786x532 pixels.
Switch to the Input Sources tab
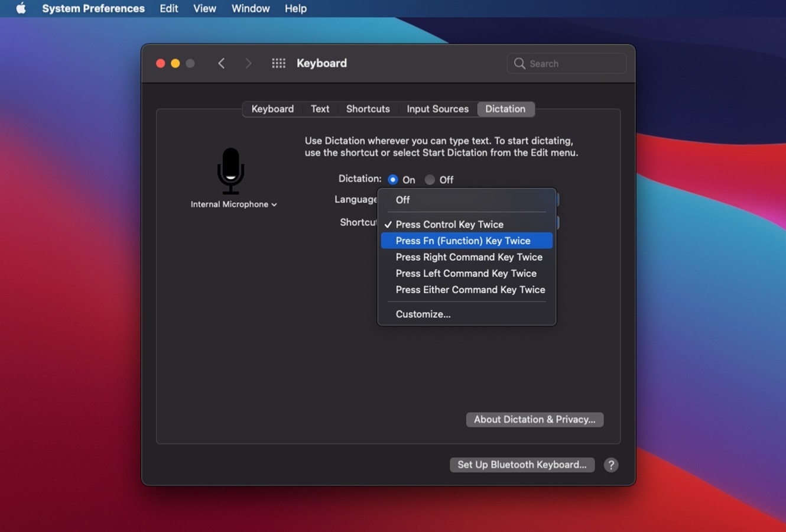pyautogui.click(x=437, y=109)
